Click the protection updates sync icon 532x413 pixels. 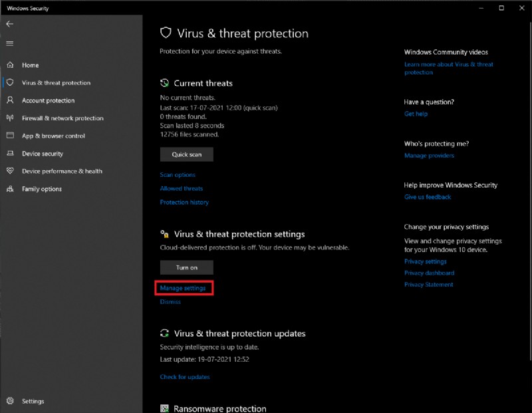coord(164,333)
